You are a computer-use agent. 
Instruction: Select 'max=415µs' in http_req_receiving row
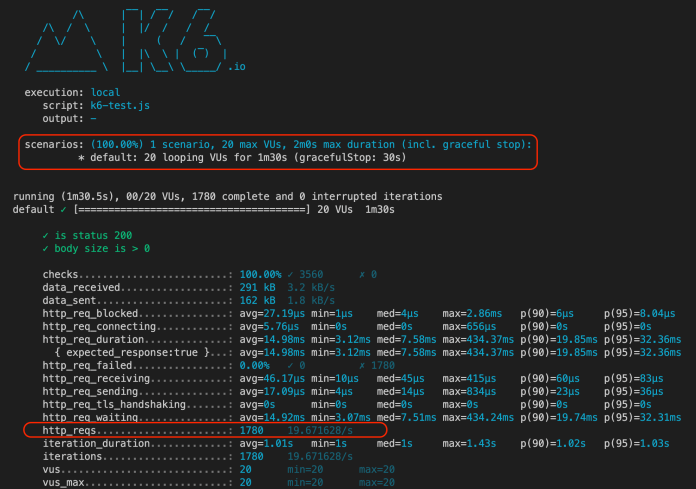[x=469, y=379]
